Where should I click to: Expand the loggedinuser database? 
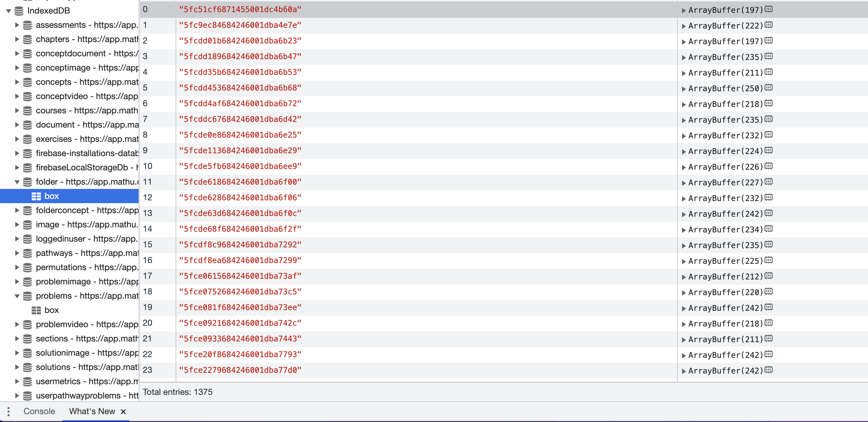(x=17, y=239)
